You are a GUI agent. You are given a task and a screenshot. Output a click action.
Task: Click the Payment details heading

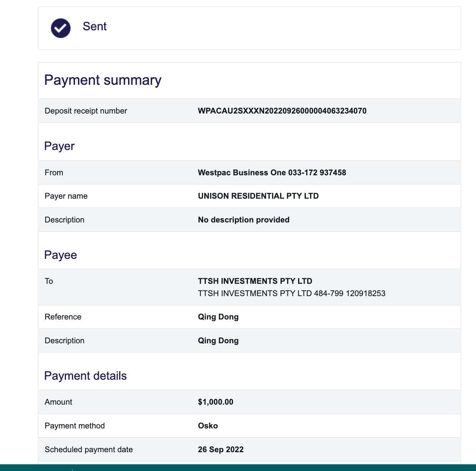(85, 376)
